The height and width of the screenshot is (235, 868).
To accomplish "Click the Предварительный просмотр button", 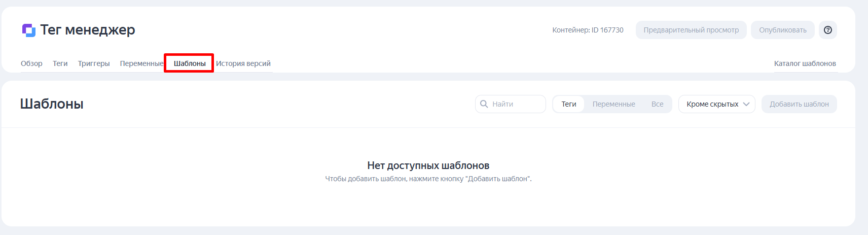I will tap(691, 30).
